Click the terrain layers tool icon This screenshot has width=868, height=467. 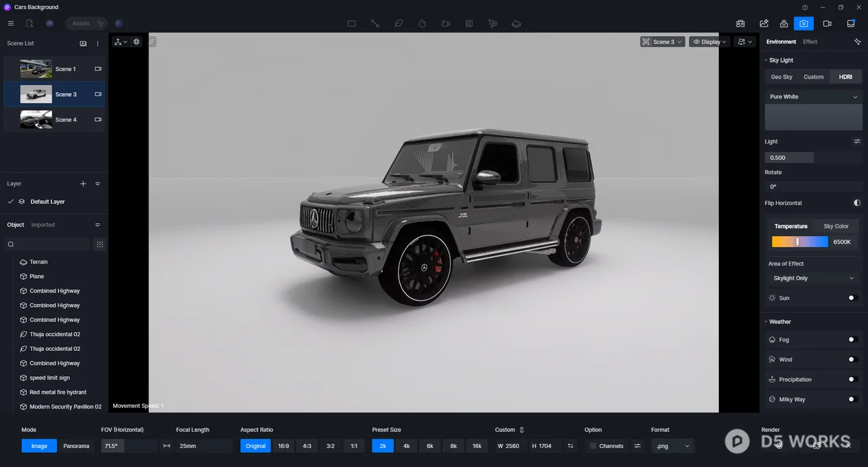516,23
